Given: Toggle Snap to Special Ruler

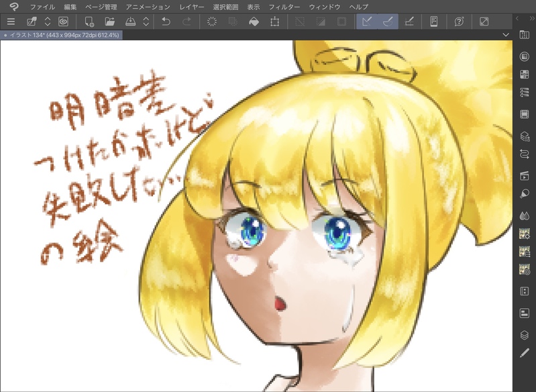Looking at the screenshot, I should 388,21.
